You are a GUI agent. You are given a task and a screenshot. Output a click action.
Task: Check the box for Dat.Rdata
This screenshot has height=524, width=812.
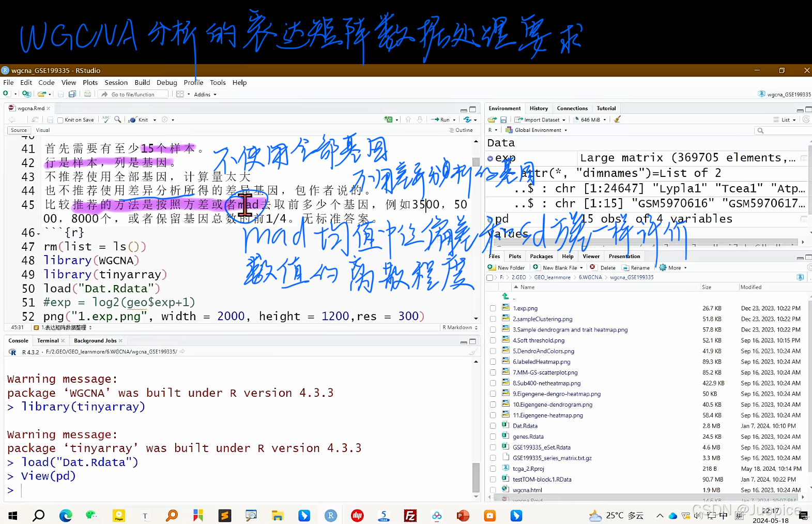pos(493,426)
